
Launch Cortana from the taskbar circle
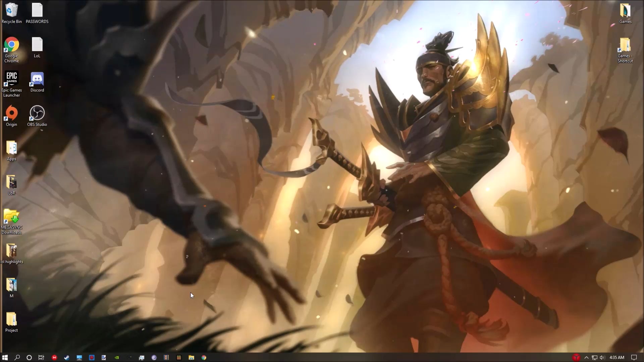click(29, 358)
